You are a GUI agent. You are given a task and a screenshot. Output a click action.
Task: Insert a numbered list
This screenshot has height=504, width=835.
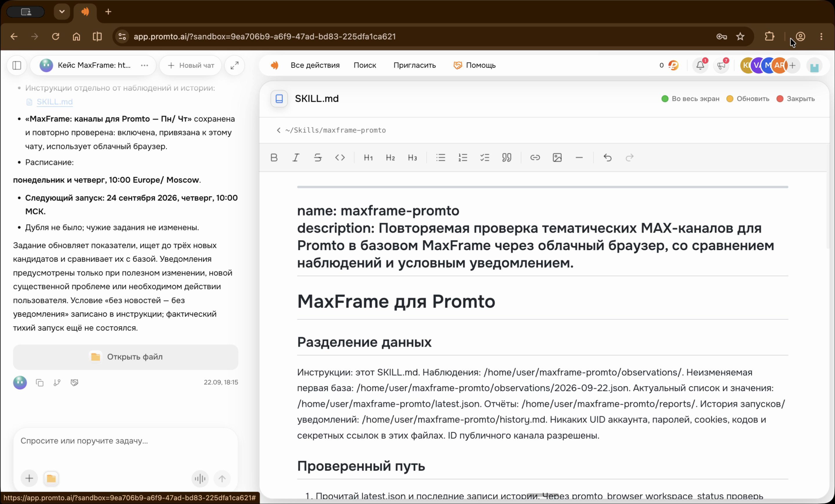462,157
